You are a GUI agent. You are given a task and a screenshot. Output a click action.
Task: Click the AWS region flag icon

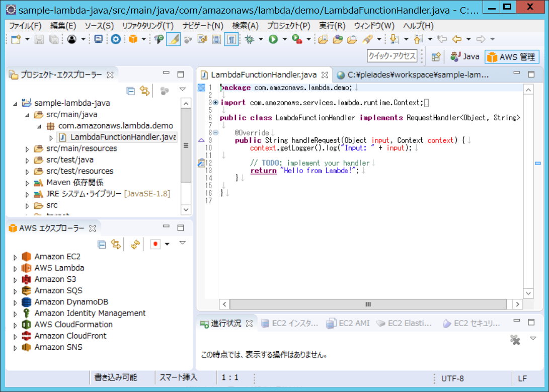(155, 244)
